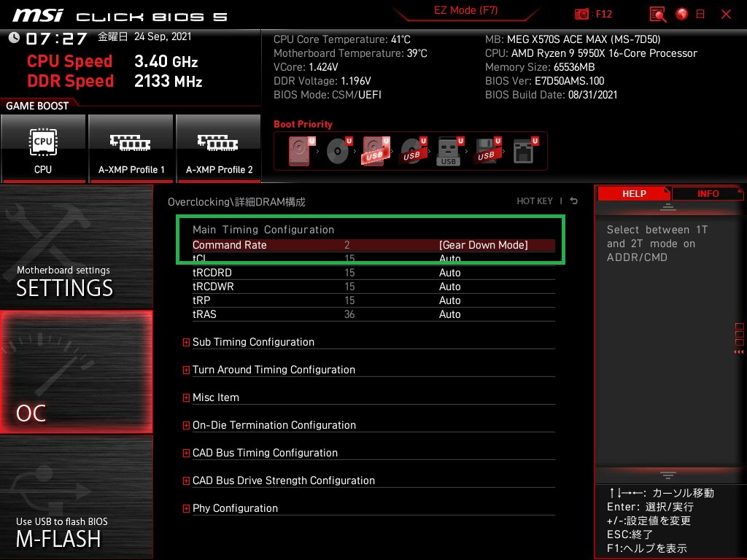Select the tRCDRD timing row label

212,273
